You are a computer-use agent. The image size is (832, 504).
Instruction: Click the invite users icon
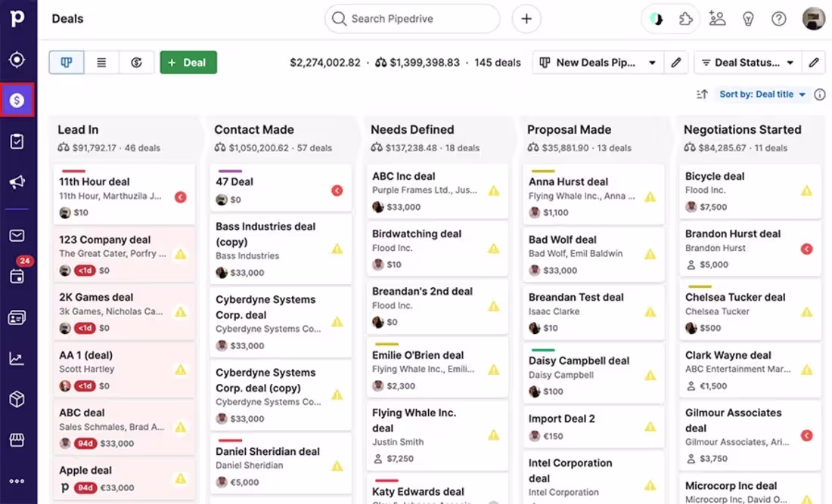click(x=717, y=19)
